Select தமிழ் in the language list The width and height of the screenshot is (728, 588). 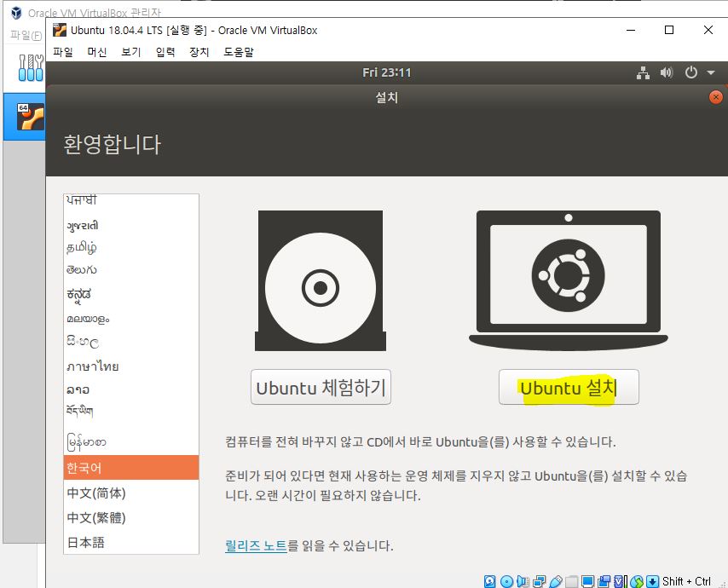pyautogui.click(x=131, y=247)
